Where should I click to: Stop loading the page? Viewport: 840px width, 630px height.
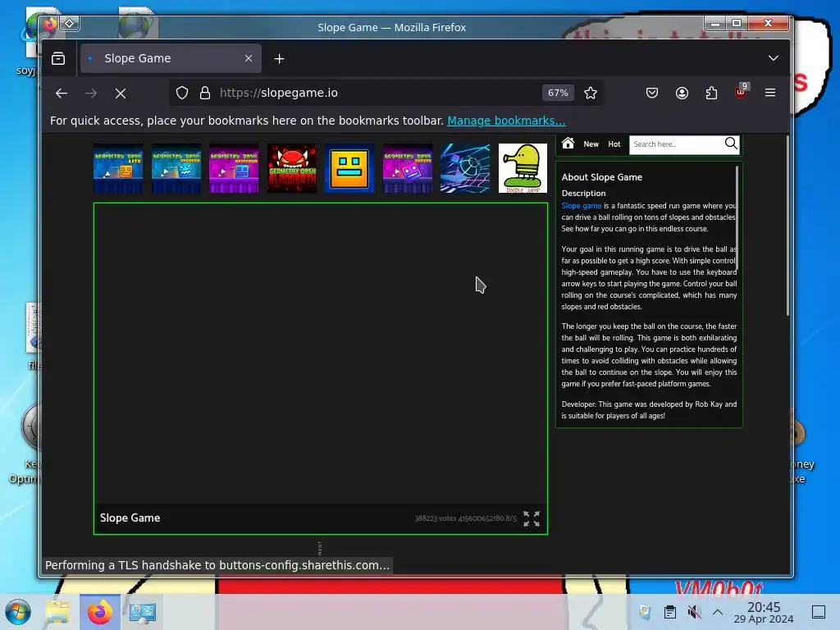[x=121, y=94]
